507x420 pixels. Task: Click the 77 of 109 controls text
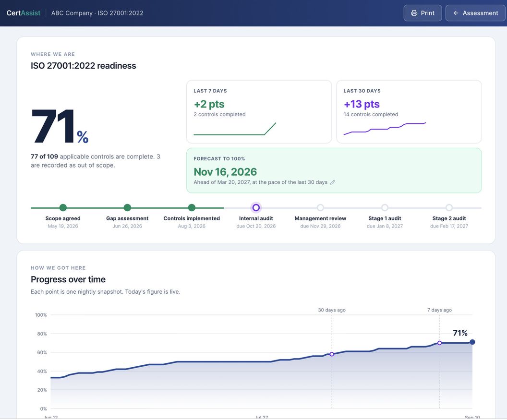tap(44, 156)
